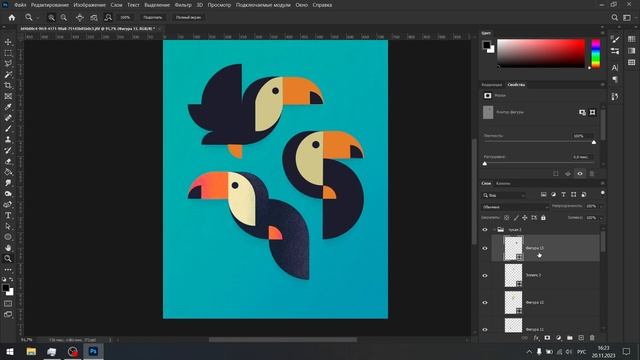640x360 pixels.
Task: Switch to the Каналы tab
Action: click(x=503, y=184)
